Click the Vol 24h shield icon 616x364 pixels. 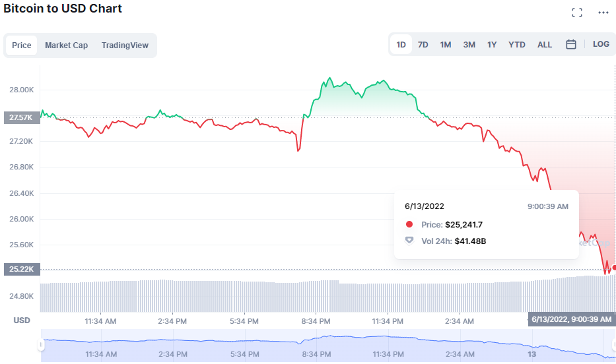click(x=409, y=241)
